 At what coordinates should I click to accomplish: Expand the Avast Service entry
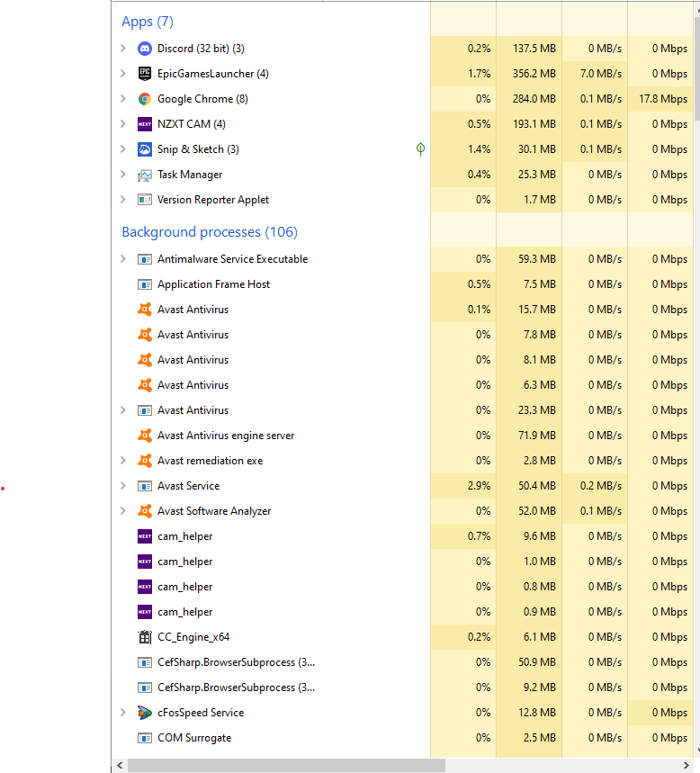tap(123, 486)
